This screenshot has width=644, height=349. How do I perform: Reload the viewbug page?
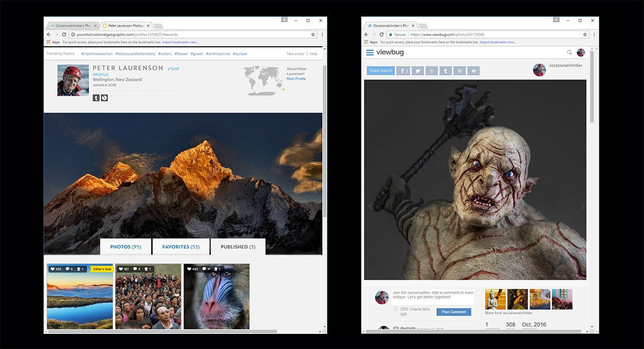point(381,34)
